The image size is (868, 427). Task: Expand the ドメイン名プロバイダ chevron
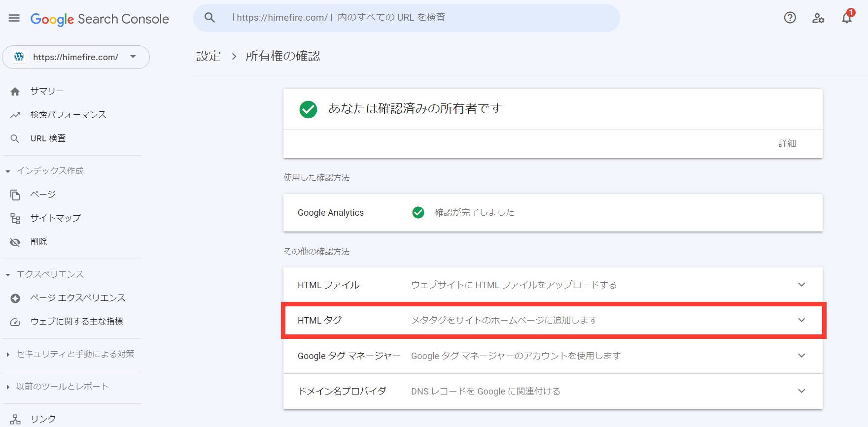pyautogui.click(x=801, y=391)
